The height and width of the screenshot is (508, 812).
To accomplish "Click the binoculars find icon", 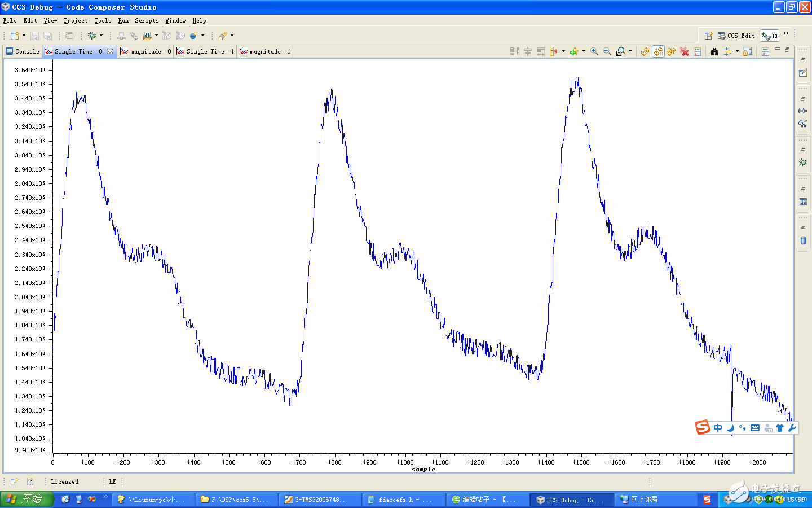I will tap(714, 51).
